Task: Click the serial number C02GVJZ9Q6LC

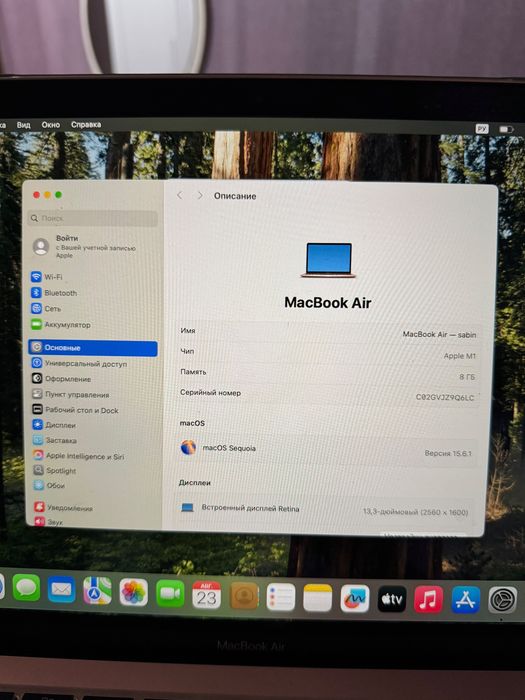Action: click(445, 397)
